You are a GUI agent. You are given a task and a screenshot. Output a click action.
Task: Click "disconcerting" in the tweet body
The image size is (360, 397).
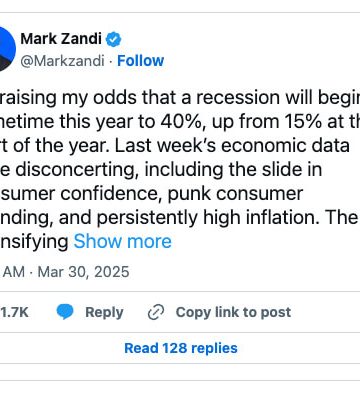(77, 170)
